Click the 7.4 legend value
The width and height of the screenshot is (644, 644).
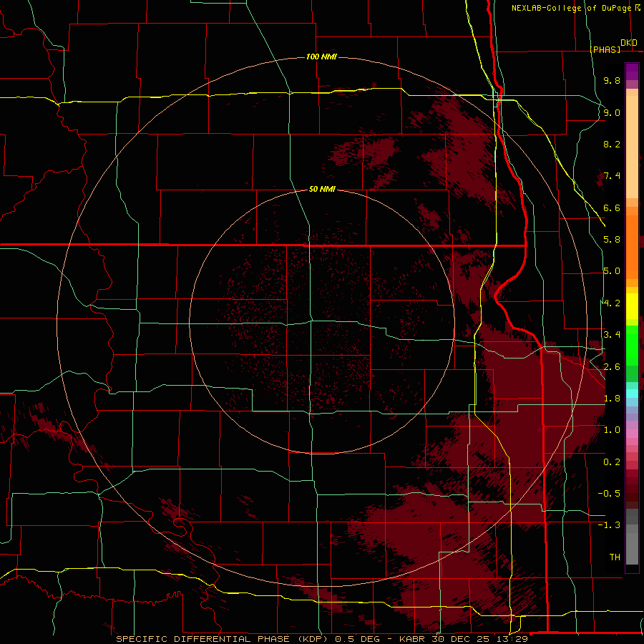(612, 176)
